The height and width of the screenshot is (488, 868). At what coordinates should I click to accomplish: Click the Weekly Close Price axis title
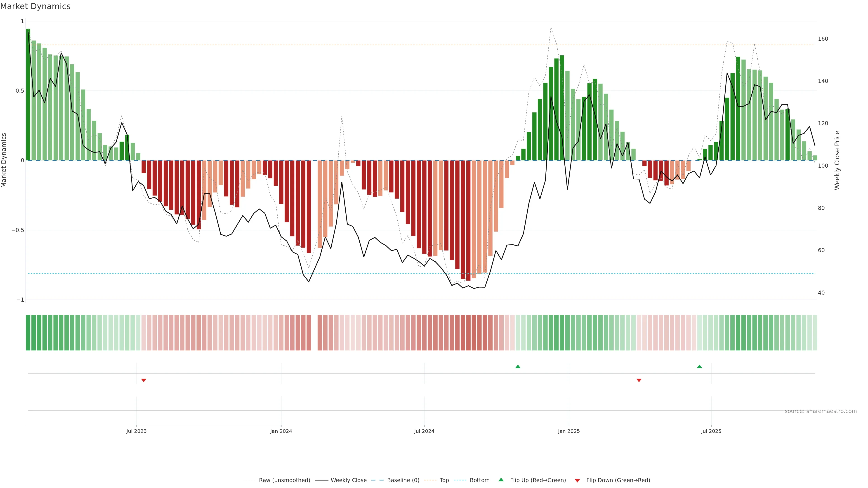tap(837, 160)
